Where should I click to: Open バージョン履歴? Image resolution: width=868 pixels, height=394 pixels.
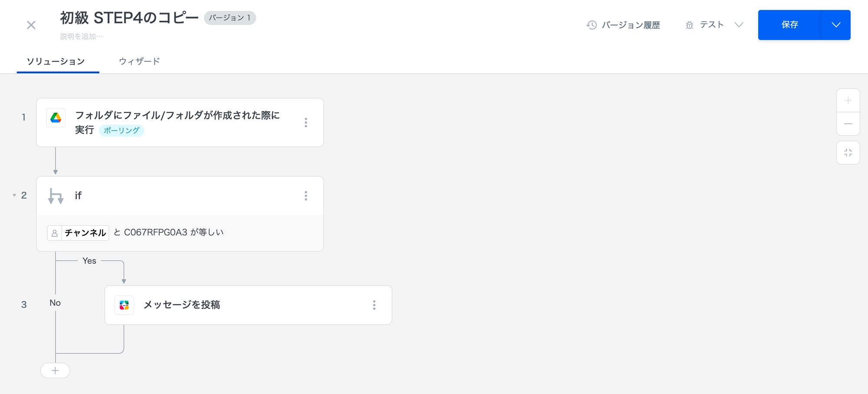(x=623, y=25)
